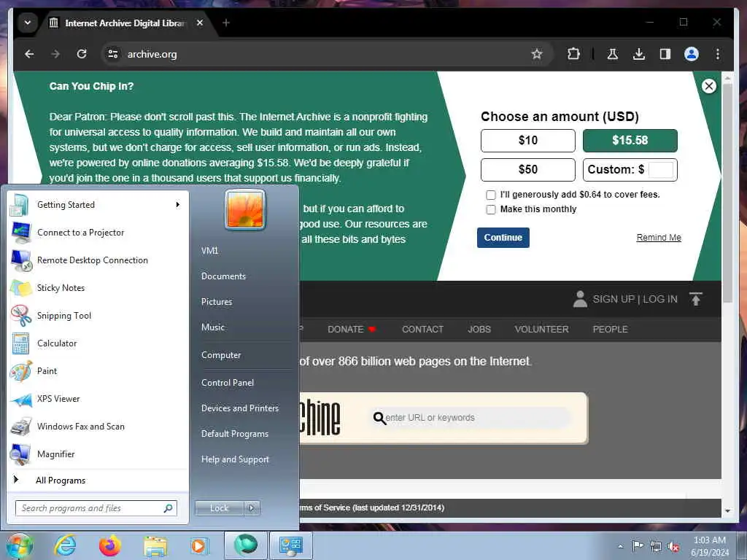Check the add $0.64 to cover fees box
The height and width of the screenshot is (560, 747).
pyautogui.click(x=491, y=195)
